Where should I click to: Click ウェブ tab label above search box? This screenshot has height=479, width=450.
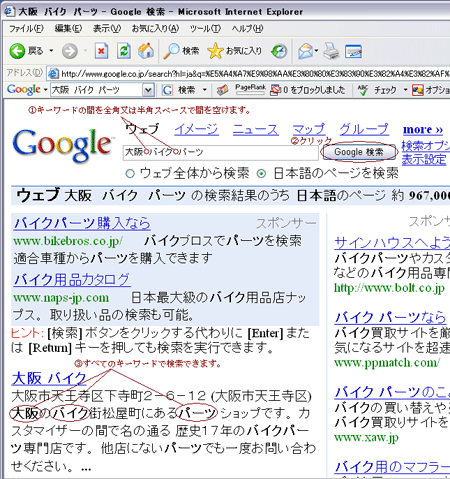point(142,129)
